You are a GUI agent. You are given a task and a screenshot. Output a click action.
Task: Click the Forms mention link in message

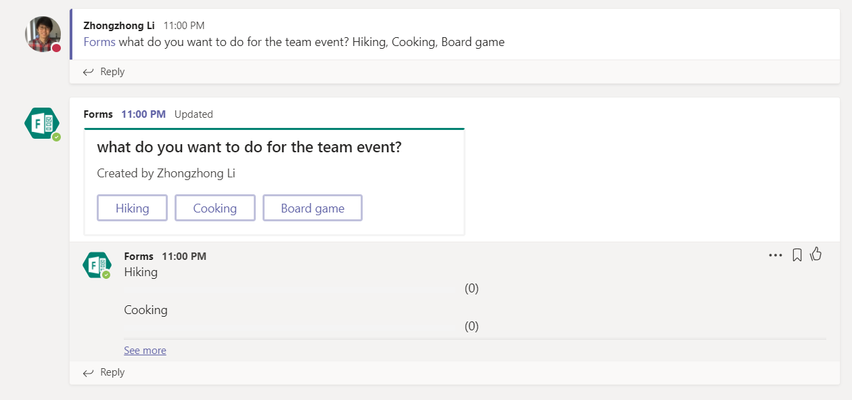[x=99, y=42]
